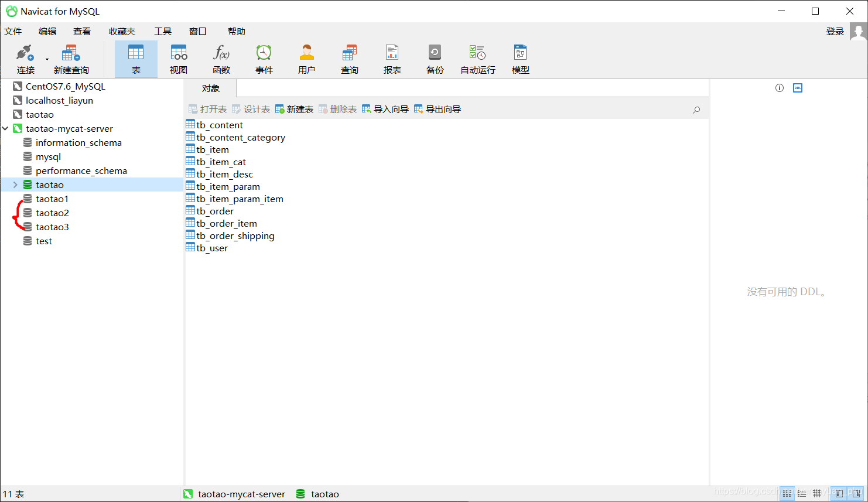This screenshot has height=502, width=868.
Task: Click the 导入向导 button
Action: click(385, 110)
